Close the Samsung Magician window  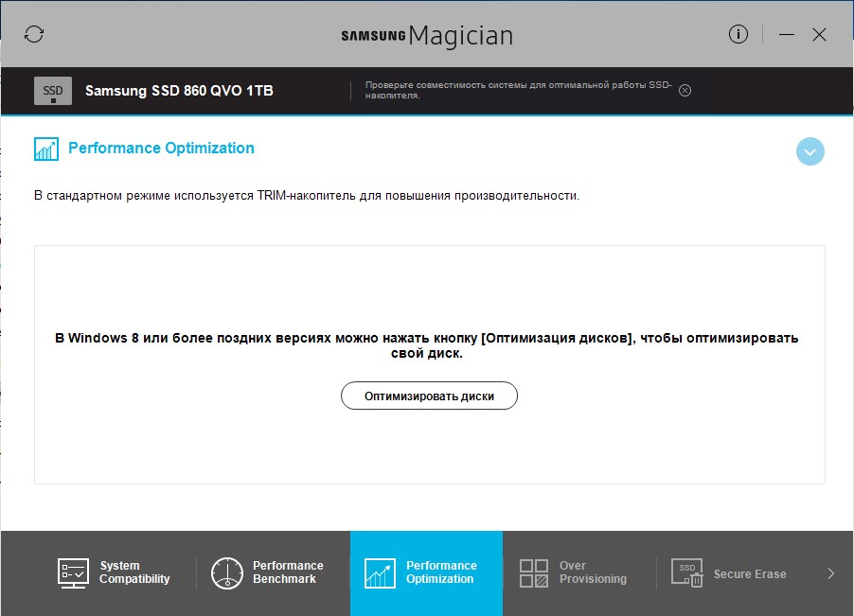coord(819,35)
